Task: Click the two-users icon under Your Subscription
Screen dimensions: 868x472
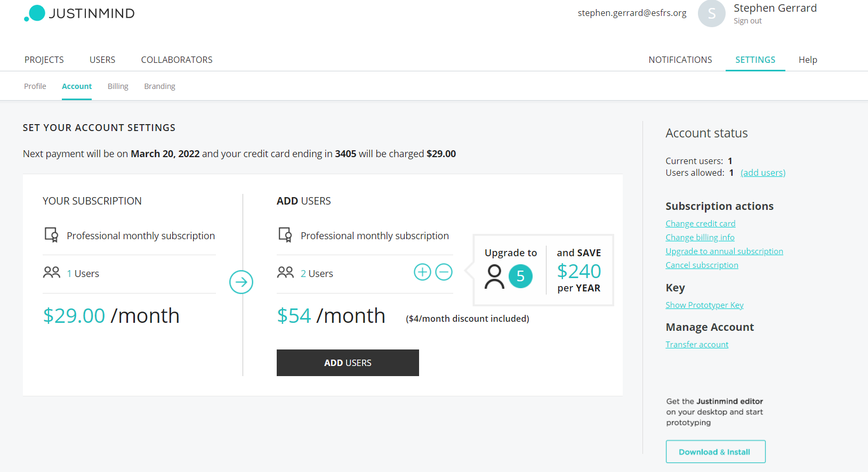Action: (x=52, y=273)
